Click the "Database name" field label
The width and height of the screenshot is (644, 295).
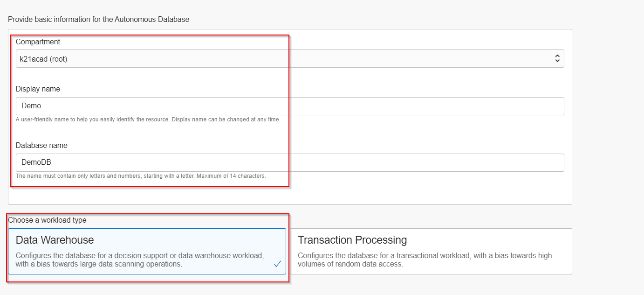point(41,145)
